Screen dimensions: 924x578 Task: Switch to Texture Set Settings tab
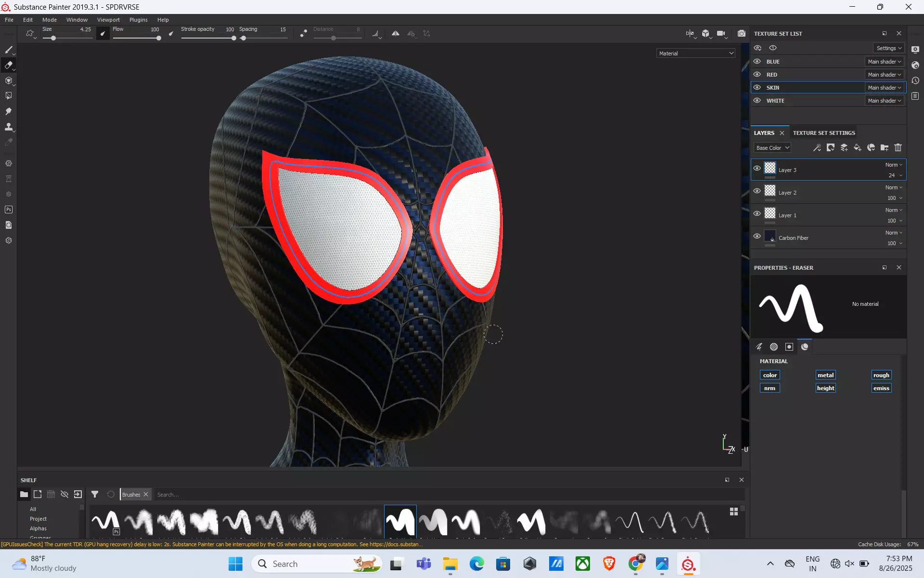824,133
